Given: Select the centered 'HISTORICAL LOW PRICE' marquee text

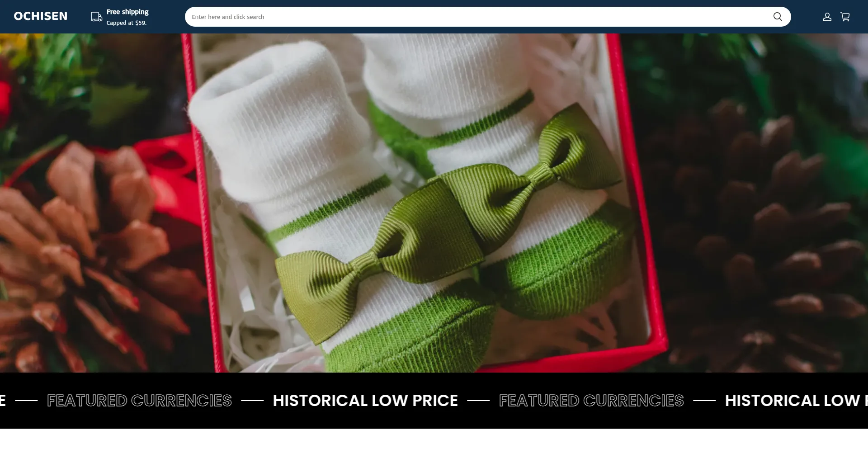Looking at the screenshot, I should click(x=365, y=400).
